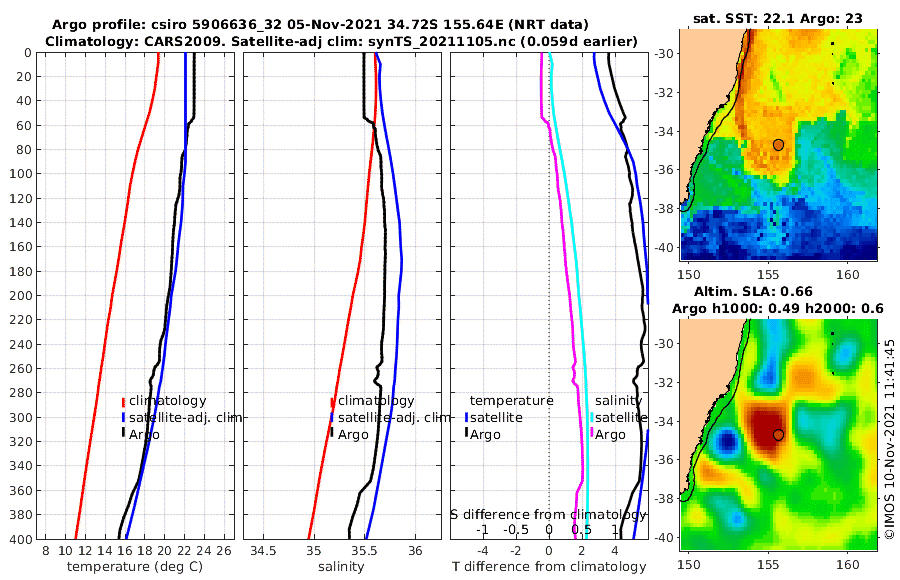Click the dark blue cold eddy on SLA map
The width and height of the screenshot is (900, 580).
click(x=728, y=442)
